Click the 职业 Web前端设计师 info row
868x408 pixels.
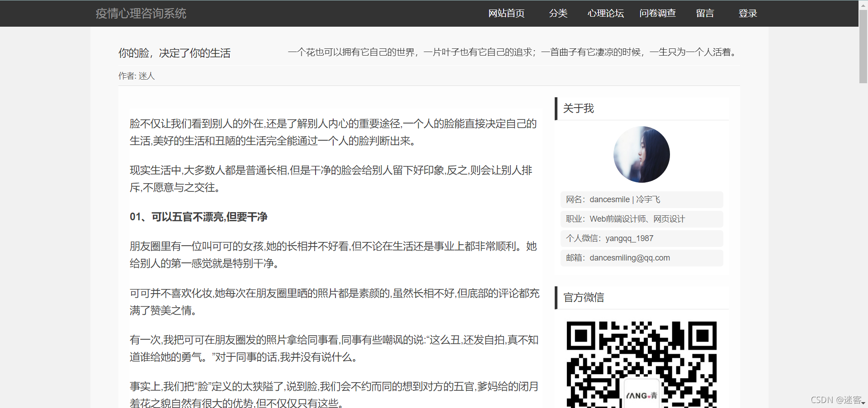(641, 219)
